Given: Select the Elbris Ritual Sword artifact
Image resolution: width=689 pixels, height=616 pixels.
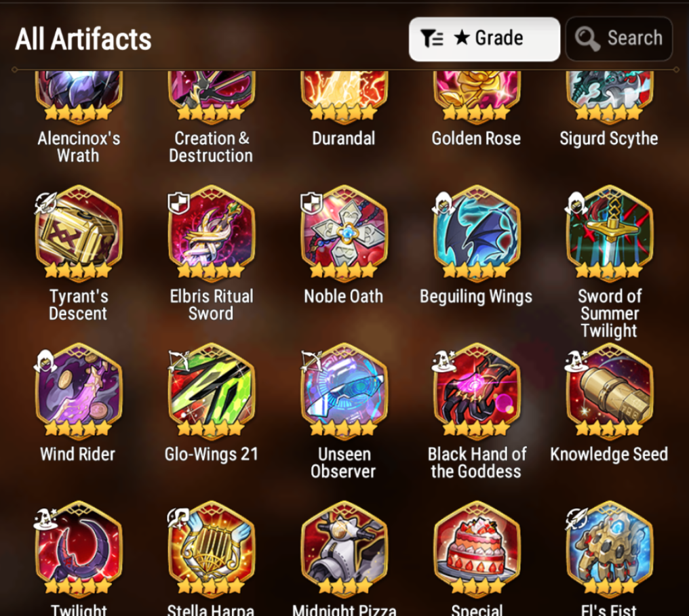Looking at the screenshot, I should click(212, 231).
